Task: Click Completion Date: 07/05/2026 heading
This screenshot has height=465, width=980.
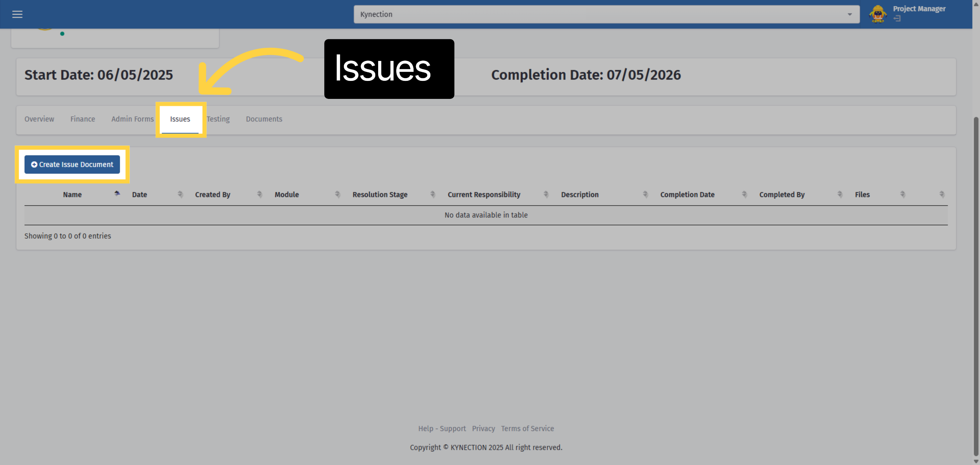Action: coord(586,75)
